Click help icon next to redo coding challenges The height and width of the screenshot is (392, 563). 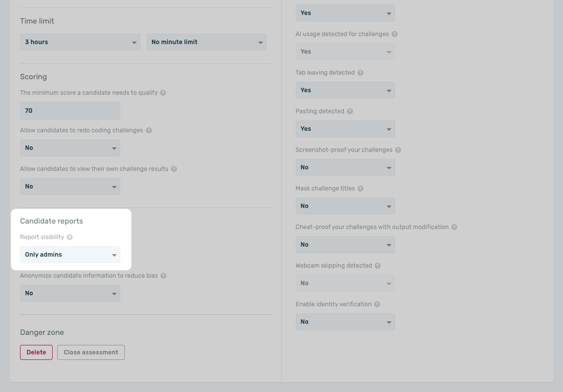tap(149, 130)
